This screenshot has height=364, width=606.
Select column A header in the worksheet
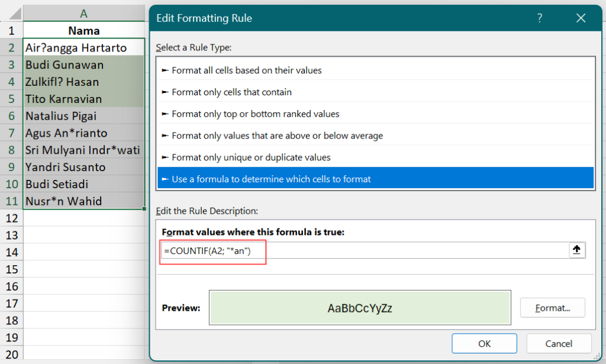(x=83, y=12)
